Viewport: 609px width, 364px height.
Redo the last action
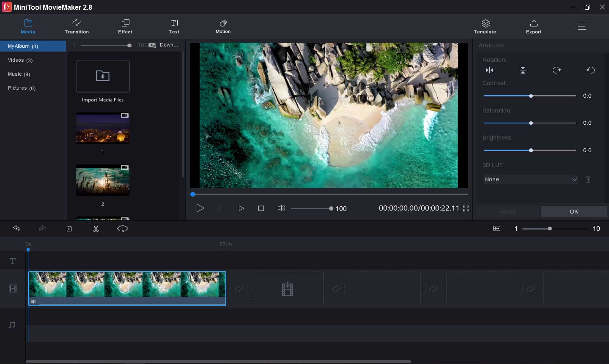coord(42,228)
